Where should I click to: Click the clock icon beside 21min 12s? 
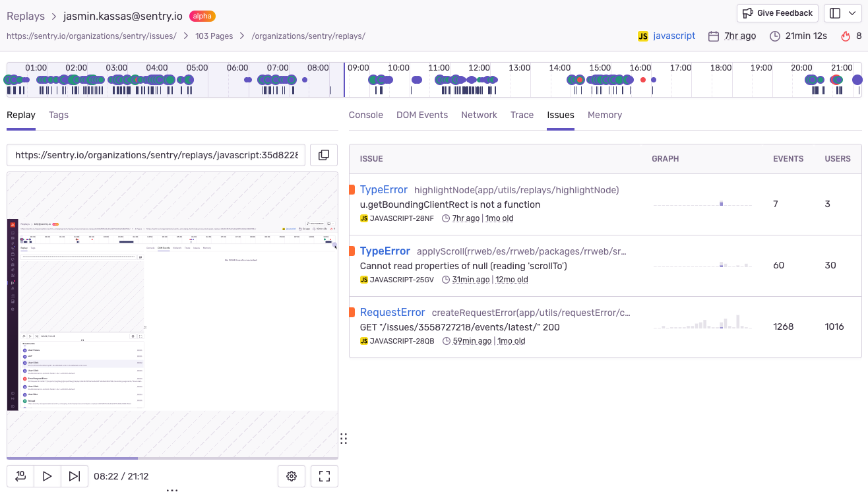(775, 36)
